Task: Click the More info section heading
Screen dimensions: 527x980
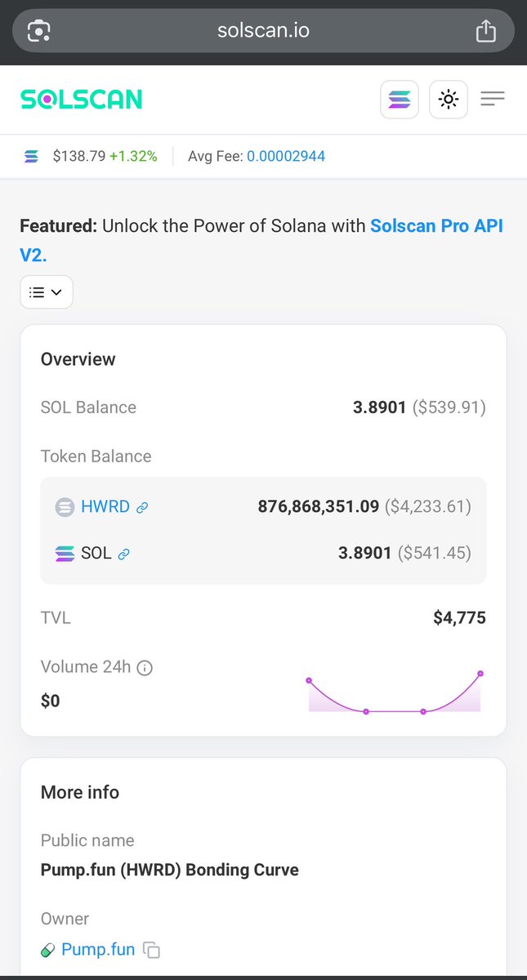Action: click(80, 792)
